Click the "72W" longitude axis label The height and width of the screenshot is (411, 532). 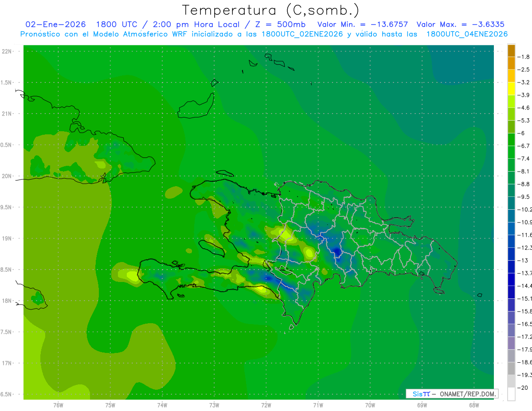coord(266,405)
